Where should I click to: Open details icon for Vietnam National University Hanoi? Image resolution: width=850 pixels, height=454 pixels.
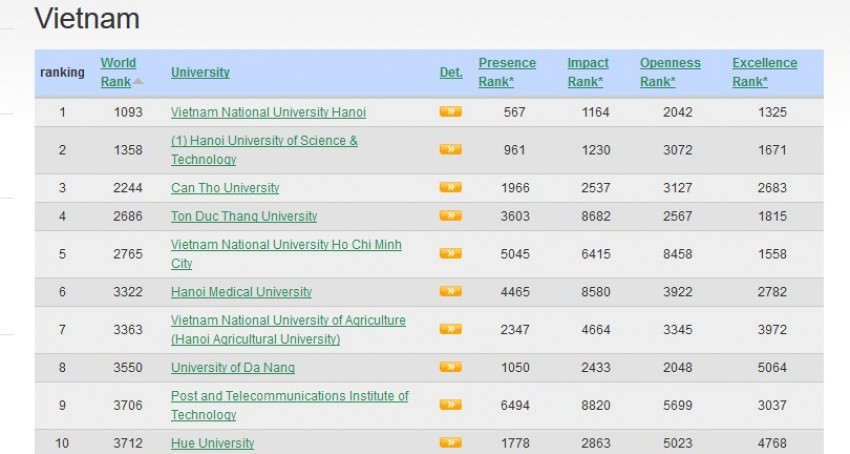450,112
